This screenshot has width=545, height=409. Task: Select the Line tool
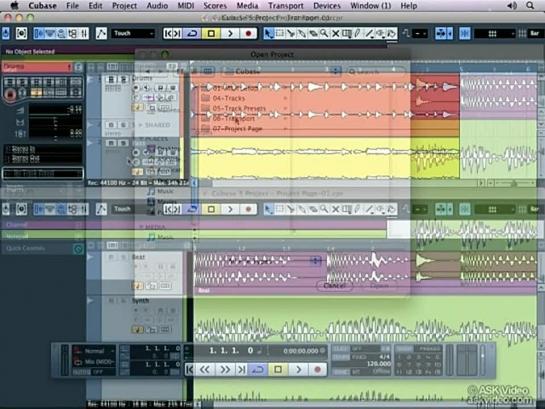click(369, 33)
